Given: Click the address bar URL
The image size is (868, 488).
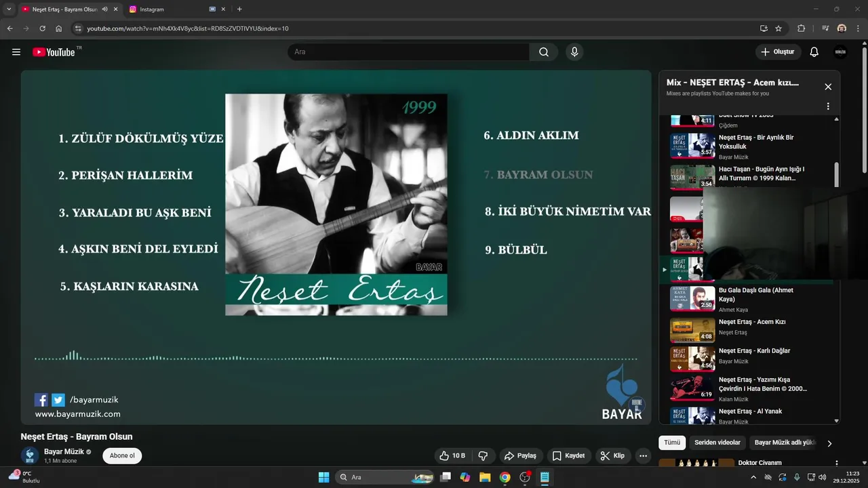Looking at the screenshot, I should click(x=188, y=28).
